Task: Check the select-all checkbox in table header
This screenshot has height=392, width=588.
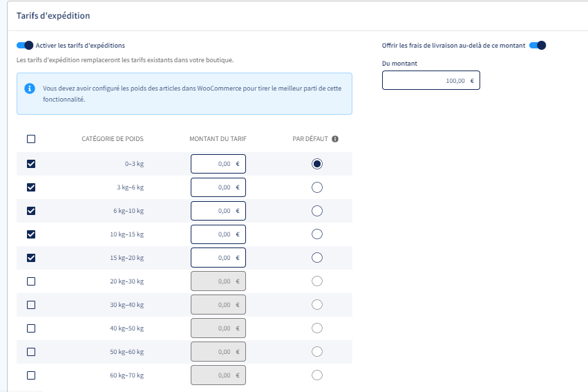Action: pyautogui.click(x=31, y=139)
